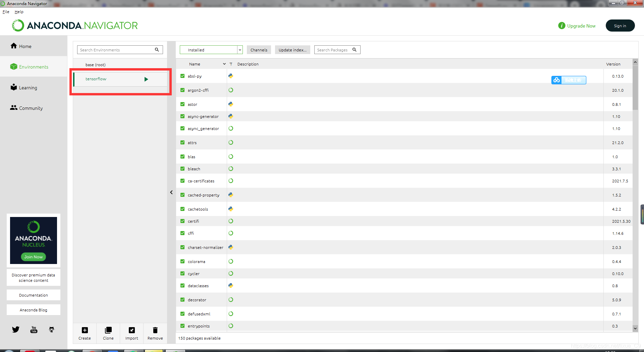Click the search icon in Search Packages
Image resolution: width=644 pixels, height=352 pixels.
click(x=355, y=49)
